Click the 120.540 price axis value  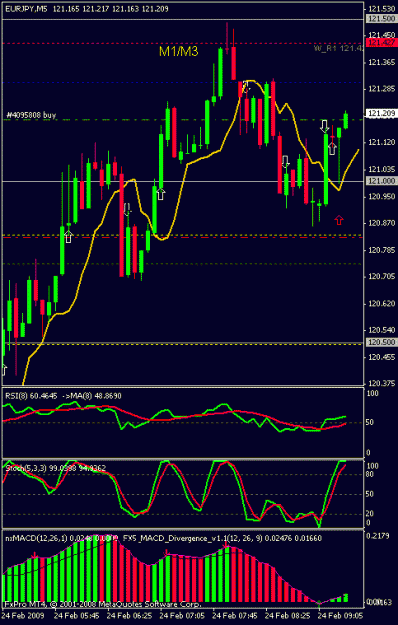[381, 330]
